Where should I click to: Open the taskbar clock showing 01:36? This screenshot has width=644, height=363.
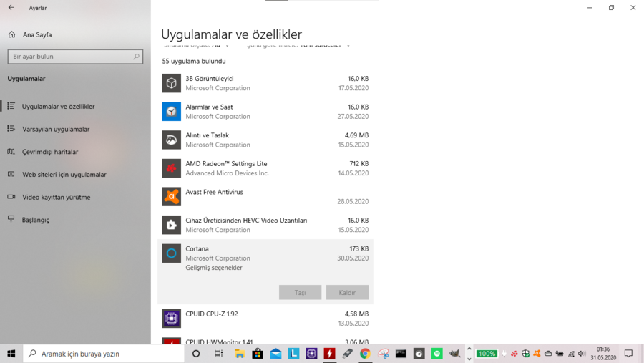point(603,354)
